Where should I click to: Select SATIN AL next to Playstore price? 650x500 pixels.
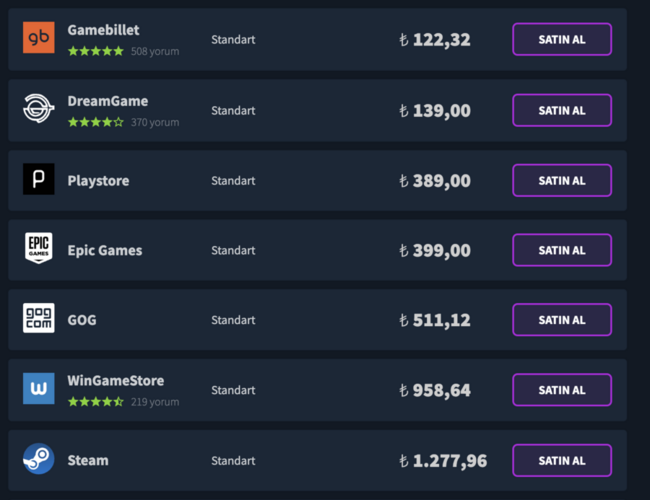point(562,180)
